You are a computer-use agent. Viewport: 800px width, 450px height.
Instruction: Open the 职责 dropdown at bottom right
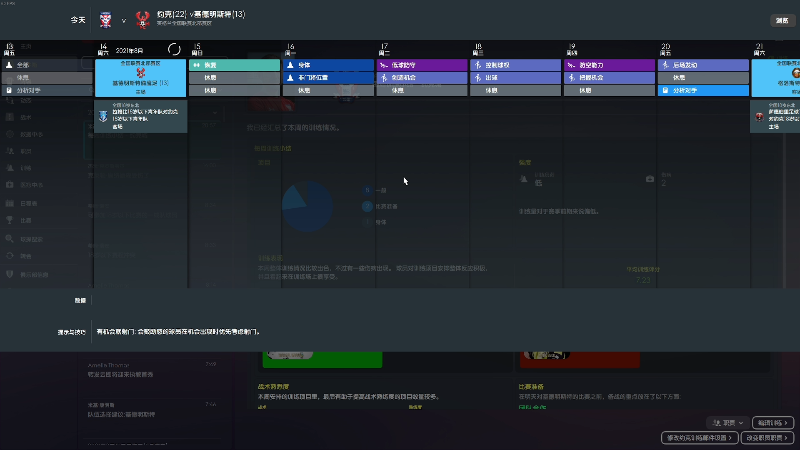click(728, 423)
